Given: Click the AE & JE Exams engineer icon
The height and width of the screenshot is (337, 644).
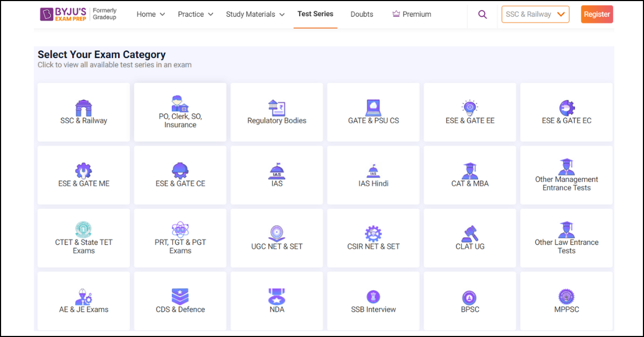Looking at the screenshot, I should tap(84, 296).
